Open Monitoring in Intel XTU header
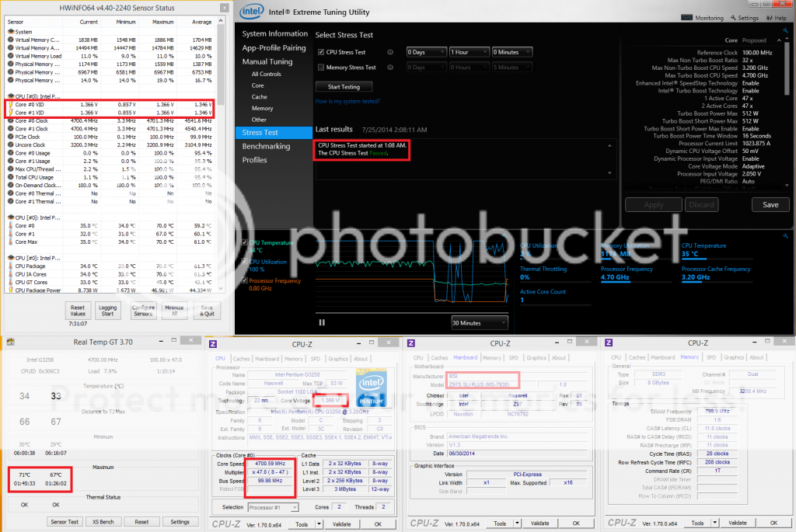Screen dimensions: 796x532 click(x=704, y=18)
